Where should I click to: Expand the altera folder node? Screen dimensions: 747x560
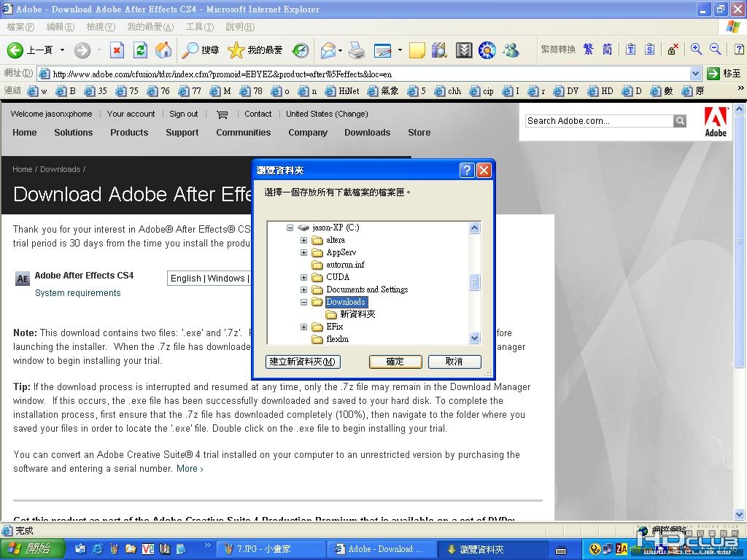(303, 240)
